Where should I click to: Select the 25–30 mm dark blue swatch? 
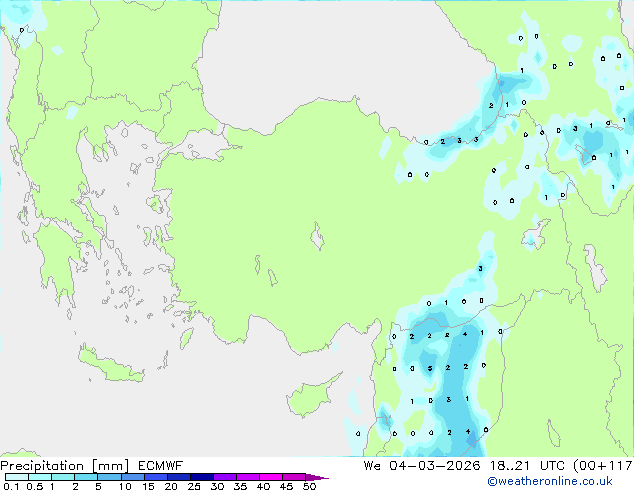click(x=201, y=477)
